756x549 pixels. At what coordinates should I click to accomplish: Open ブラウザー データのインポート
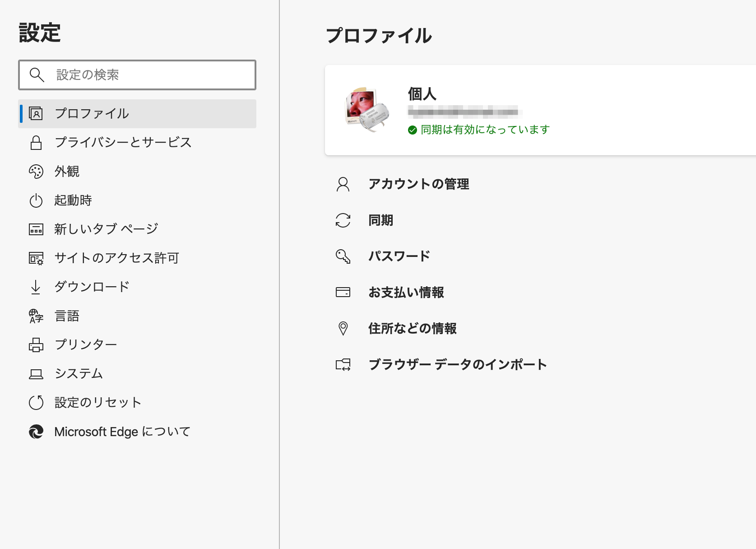pos(457,364)
